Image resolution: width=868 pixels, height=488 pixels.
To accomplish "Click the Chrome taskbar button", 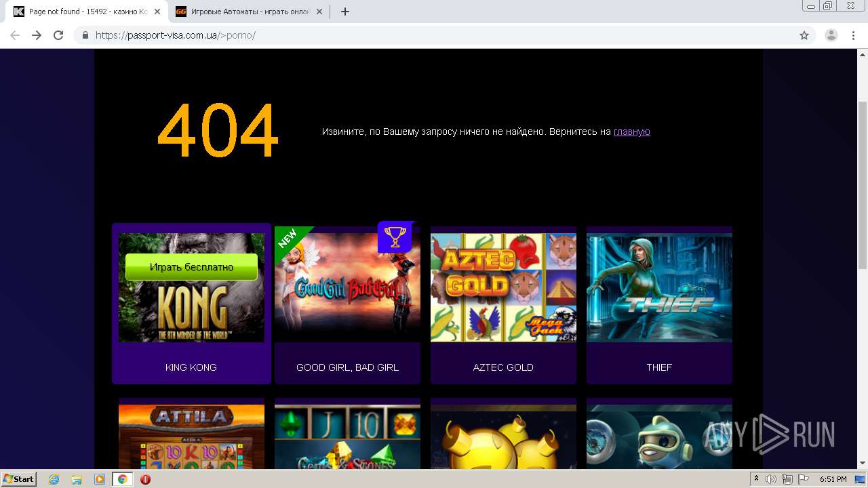I will pos(122,479).
